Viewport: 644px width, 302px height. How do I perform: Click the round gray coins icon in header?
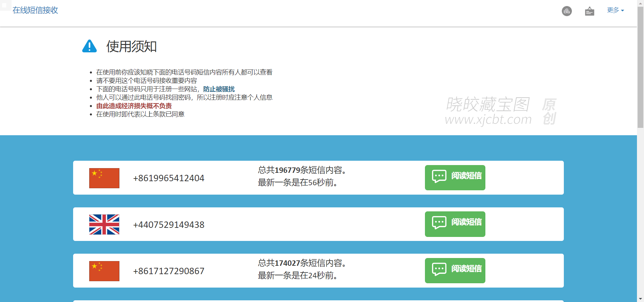pos(567,11)
